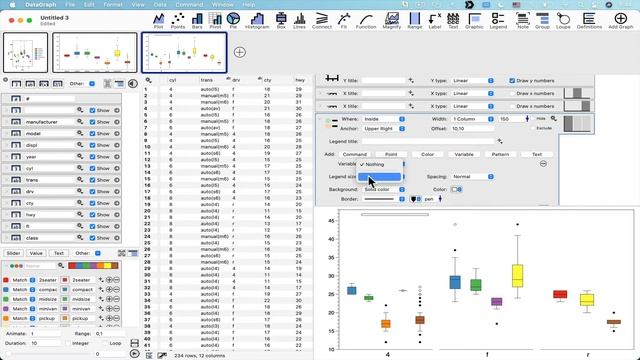This screenshot has height=360, width=640.
Task: Open the Anchor Upper Right dropdown
Action: (x=383, y=129)
